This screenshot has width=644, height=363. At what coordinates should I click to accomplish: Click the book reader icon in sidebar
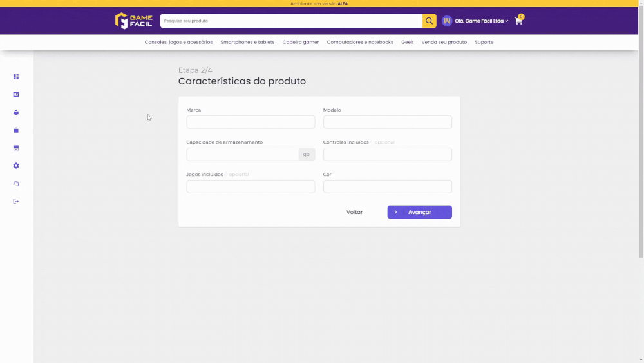tap(16, 112)
